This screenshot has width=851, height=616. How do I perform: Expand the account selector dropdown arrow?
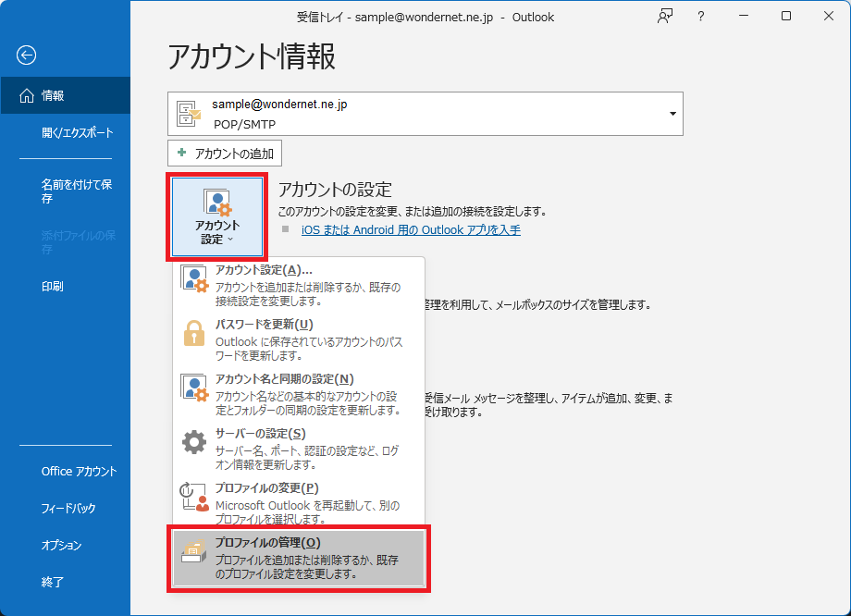pyautogui.click(x=672, y=114)
